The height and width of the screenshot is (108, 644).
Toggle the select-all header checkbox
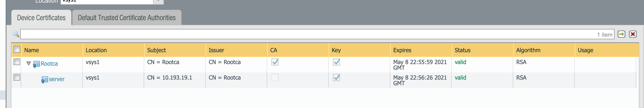17,49
